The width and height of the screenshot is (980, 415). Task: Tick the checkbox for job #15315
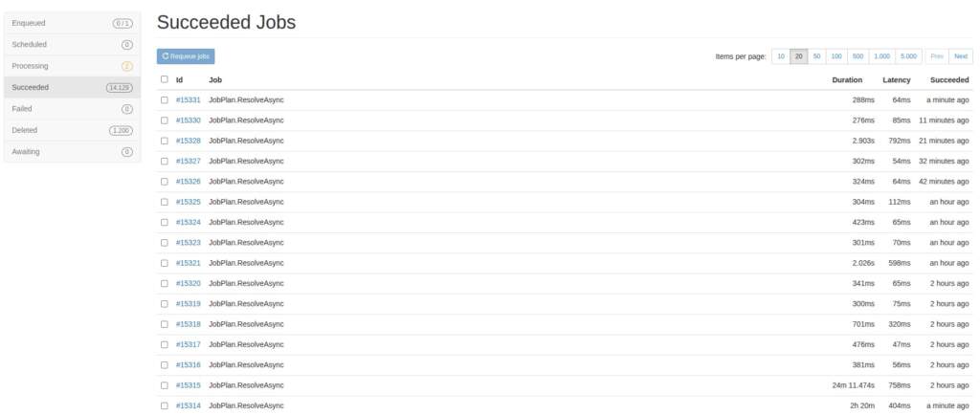point(165,384)
